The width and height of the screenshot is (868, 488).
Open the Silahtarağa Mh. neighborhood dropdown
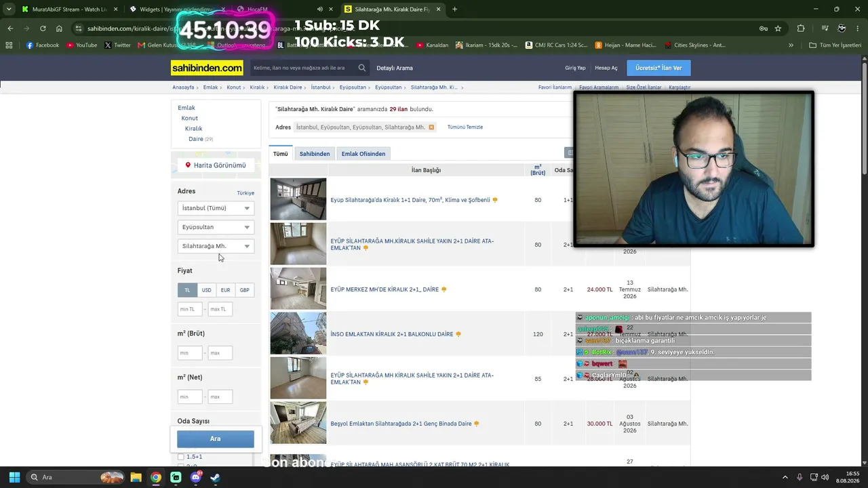[216, 246]
